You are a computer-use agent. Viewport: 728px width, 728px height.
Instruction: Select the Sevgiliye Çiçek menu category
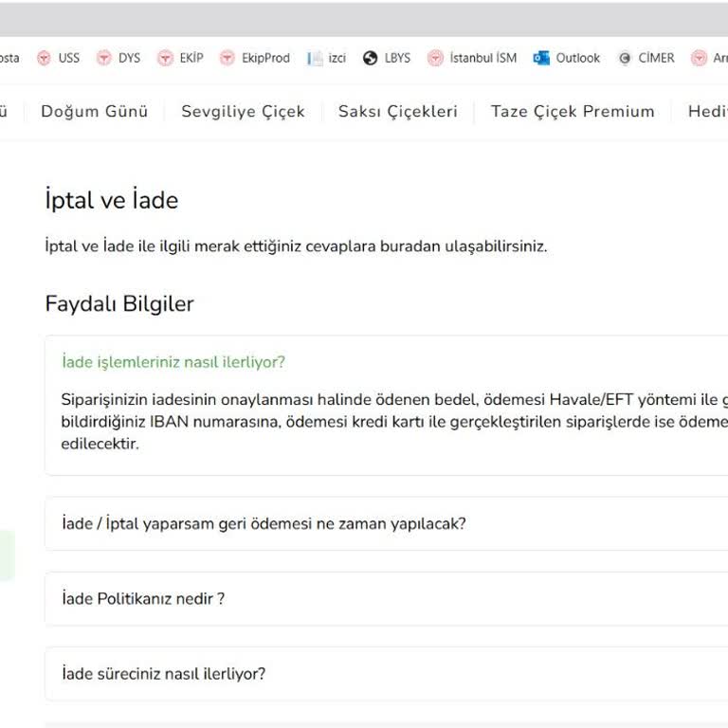[244, 112]
